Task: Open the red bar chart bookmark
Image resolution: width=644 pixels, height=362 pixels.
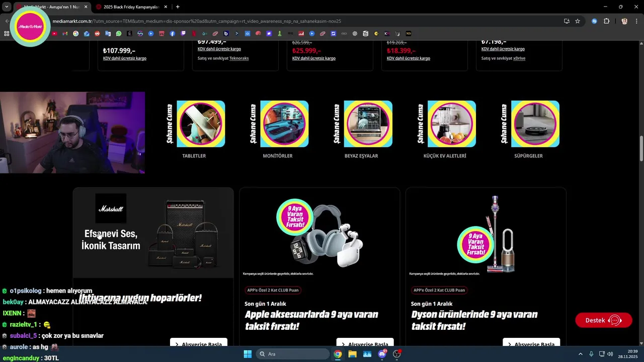Action: tap(301, 34)
